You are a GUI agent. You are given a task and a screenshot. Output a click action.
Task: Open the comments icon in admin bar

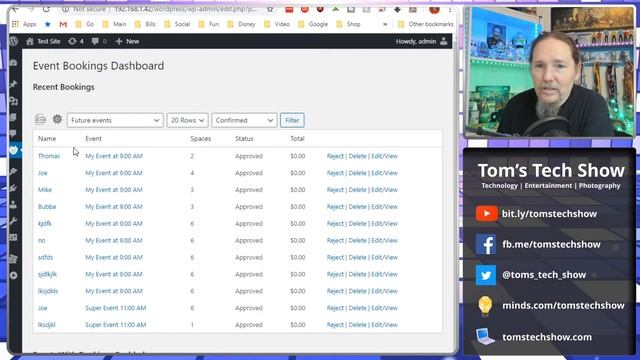coord(99,41)
